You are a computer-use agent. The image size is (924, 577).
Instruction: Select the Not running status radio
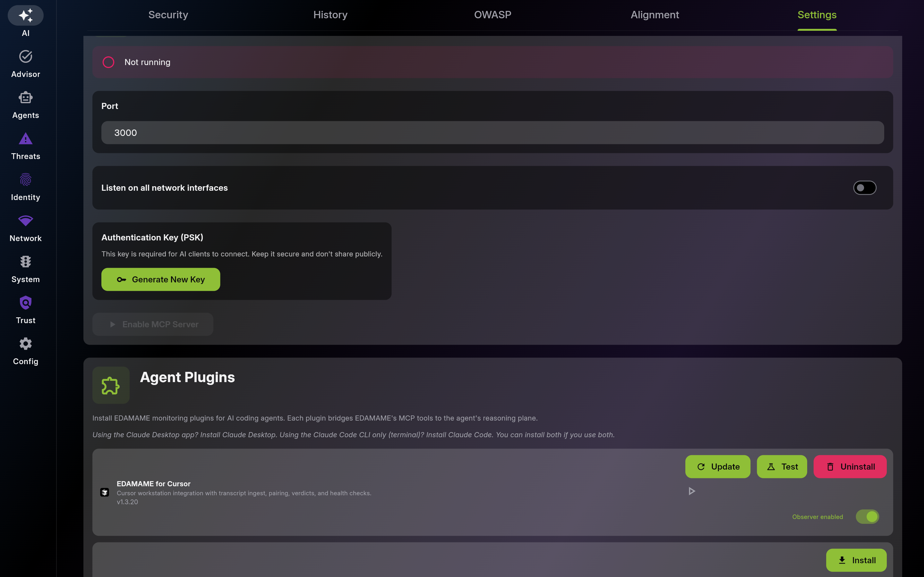[108, 62]
